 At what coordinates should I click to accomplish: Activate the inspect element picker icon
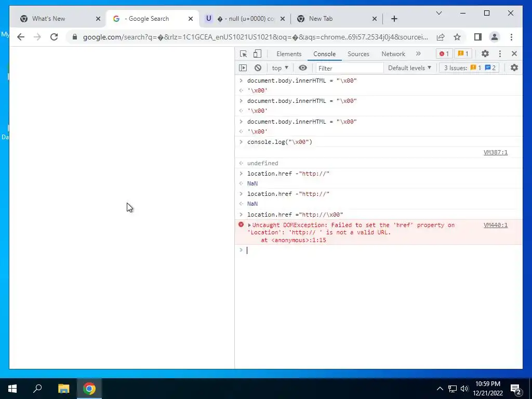(x=243, y=54)
